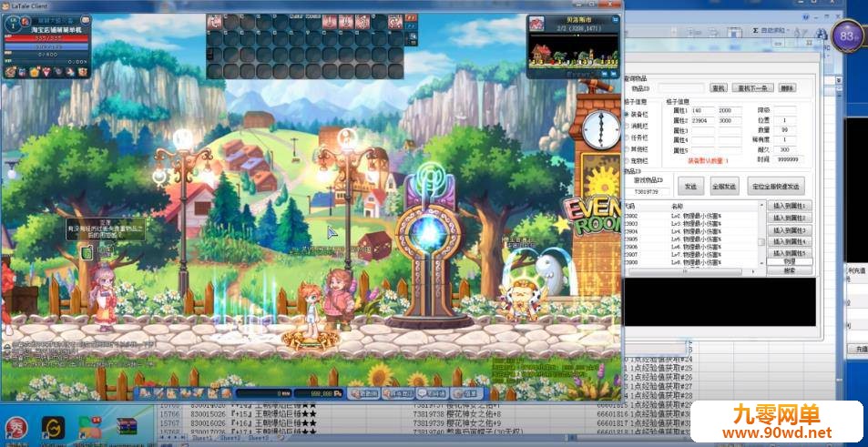Open the WinRAR archive icon on the desktop
Image resolution: width=868 pixels, height=447 pixels.
click(x=127, y=428)
